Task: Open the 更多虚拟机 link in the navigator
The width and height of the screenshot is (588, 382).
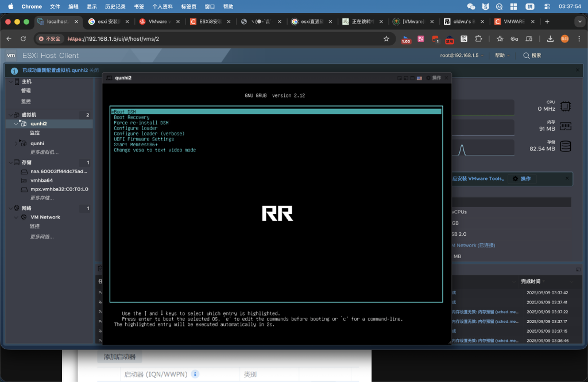Action: 44,152
